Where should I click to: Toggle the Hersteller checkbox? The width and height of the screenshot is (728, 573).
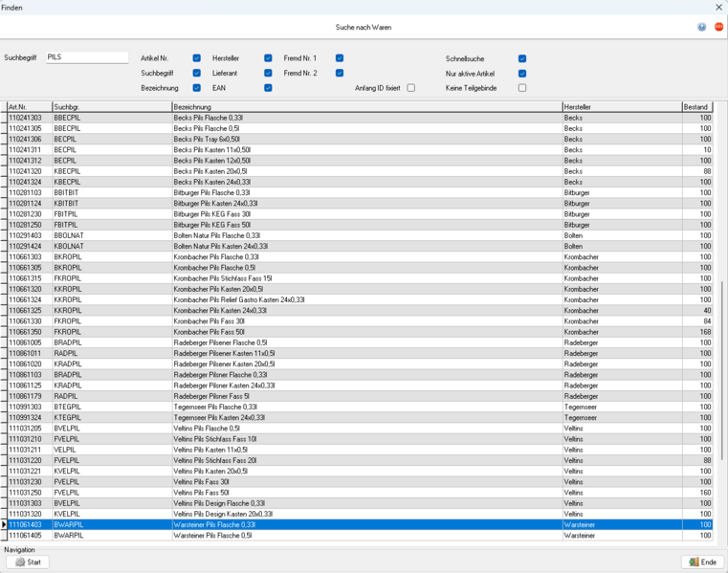coord(268,58)
